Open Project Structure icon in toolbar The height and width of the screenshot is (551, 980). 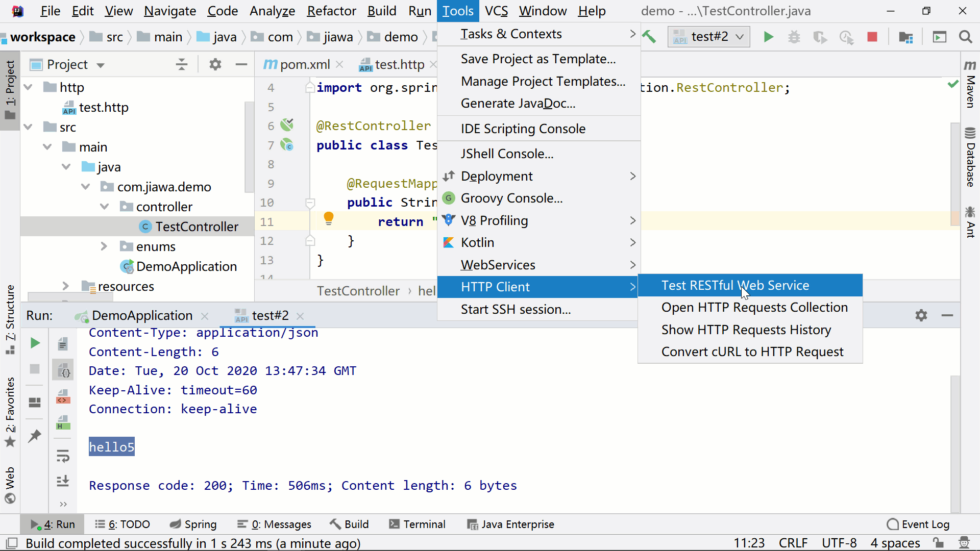pos(906,37)
